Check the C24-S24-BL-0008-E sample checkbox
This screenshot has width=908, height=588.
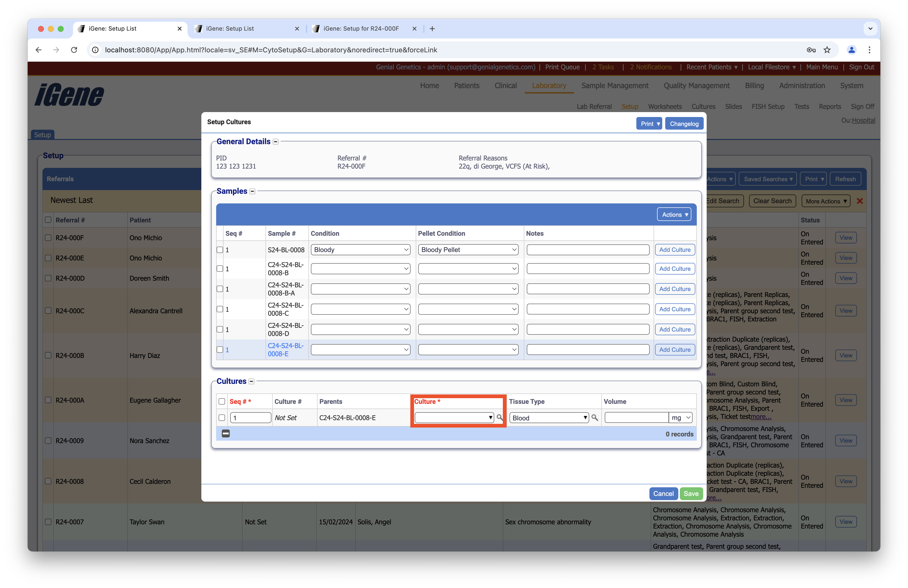[x=220, y=350]
